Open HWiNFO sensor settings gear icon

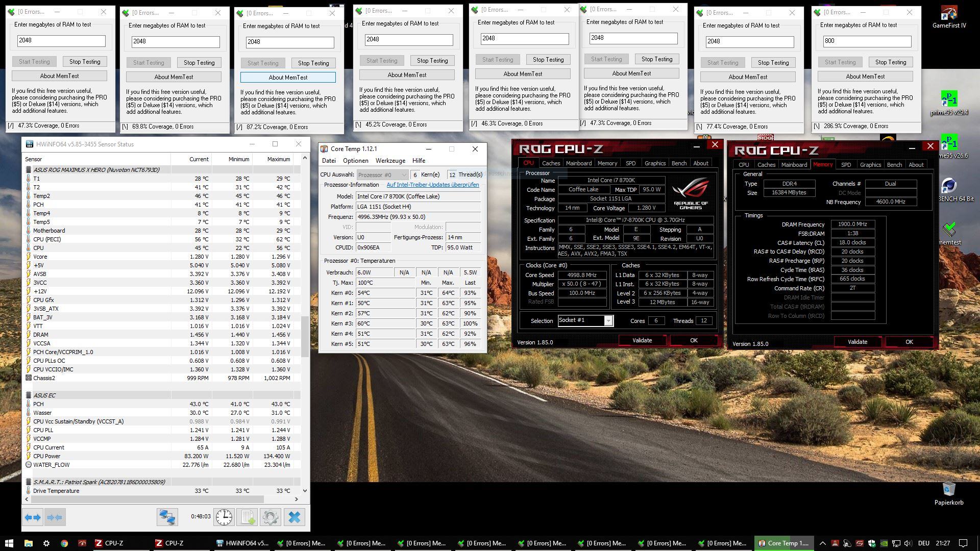pos(271,517)
